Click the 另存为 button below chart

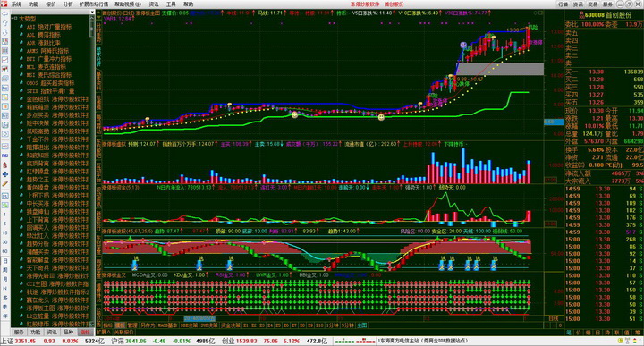pos(148,325)
